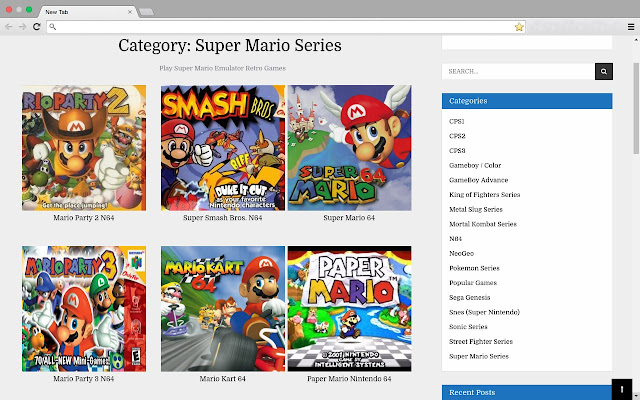The width and height of the screenshot is (640, 400).
Task: Open a new browser tab
Action: [x=147, y=12]
